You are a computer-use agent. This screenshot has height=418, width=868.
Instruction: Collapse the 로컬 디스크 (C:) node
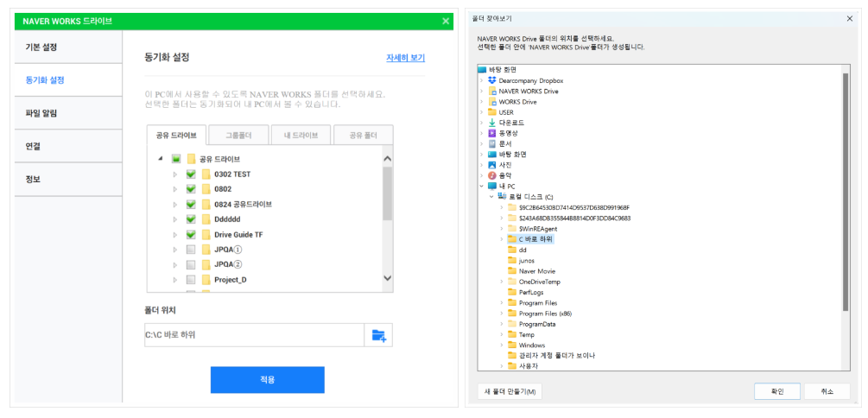coord(491,197)
